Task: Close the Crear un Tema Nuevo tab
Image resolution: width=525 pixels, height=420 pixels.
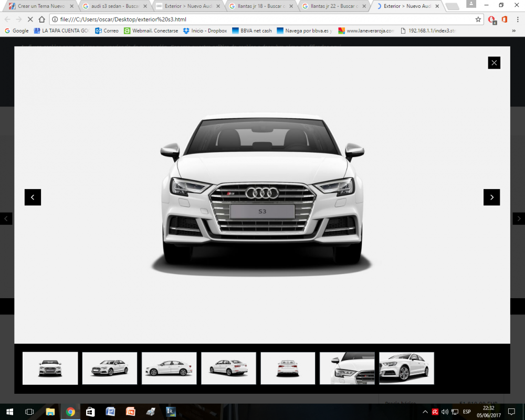Action: point(71,6)
